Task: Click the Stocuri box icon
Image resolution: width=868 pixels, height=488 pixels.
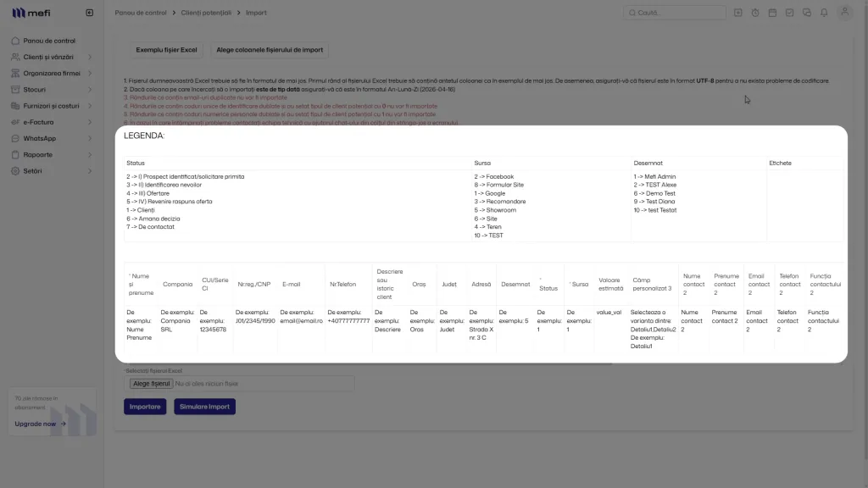Action: point(15,90)
